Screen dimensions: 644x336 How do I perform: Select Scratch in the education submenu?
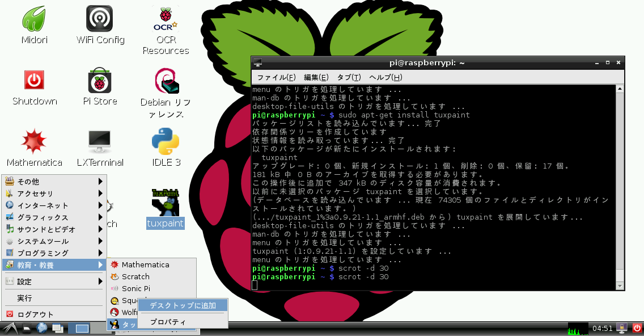click(151, 276)
